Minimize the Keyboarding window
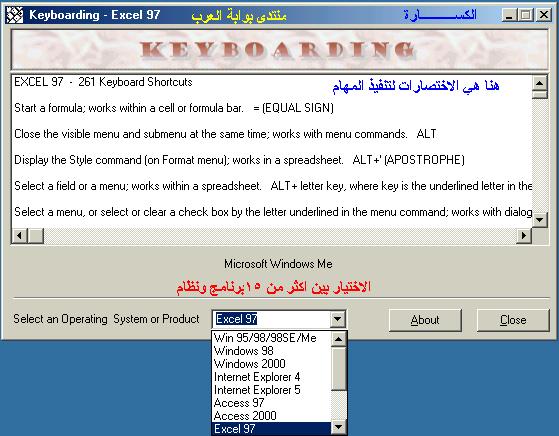Screen dimensions: 559x436 [509, 15]
